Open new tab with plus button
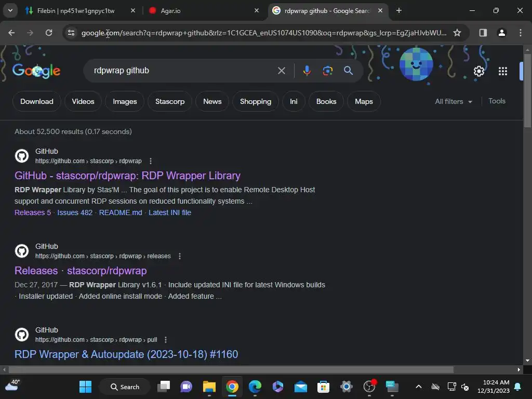532x399 pixels. (399, 10)
